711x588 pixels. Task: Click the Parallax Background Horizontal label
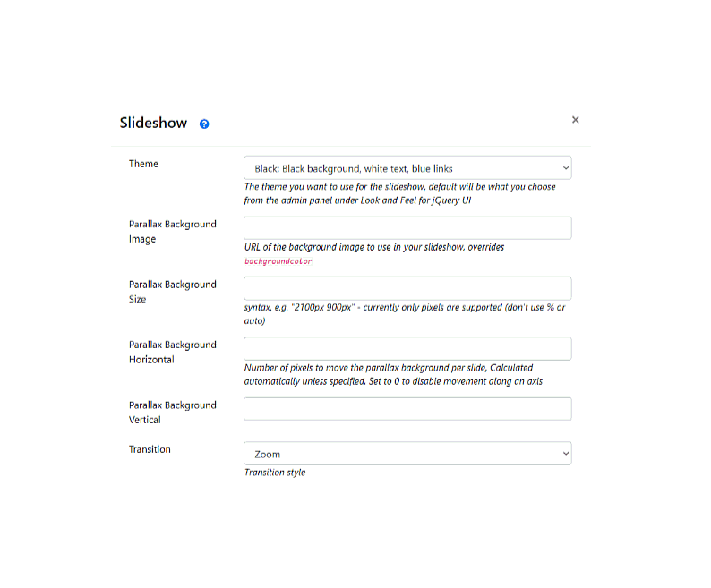pyautogui.click(x=172, y=352)
